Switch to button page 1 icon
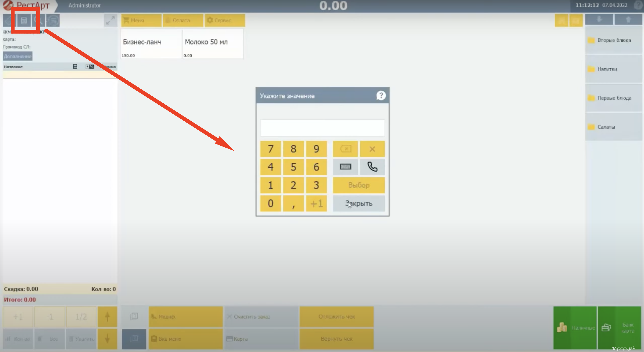644x352 pixels. pyautogui.click(x=134, y=317)
